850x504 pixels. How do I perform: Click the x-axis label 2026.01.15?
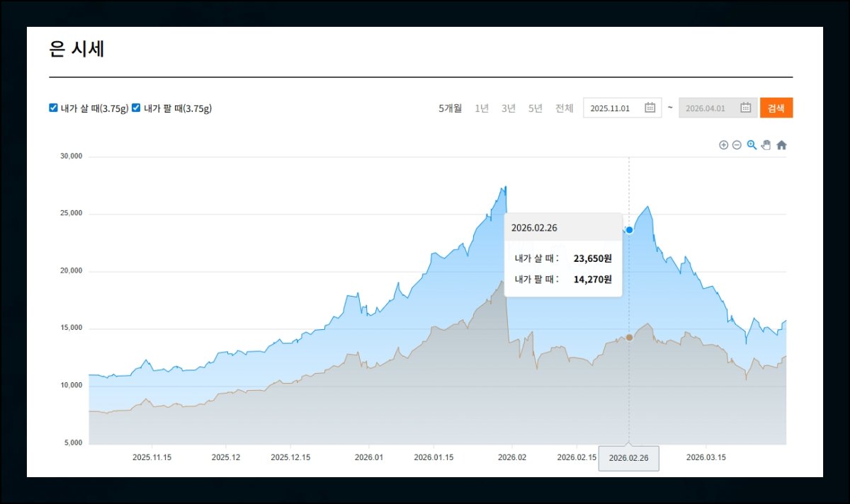click(433, 457)
